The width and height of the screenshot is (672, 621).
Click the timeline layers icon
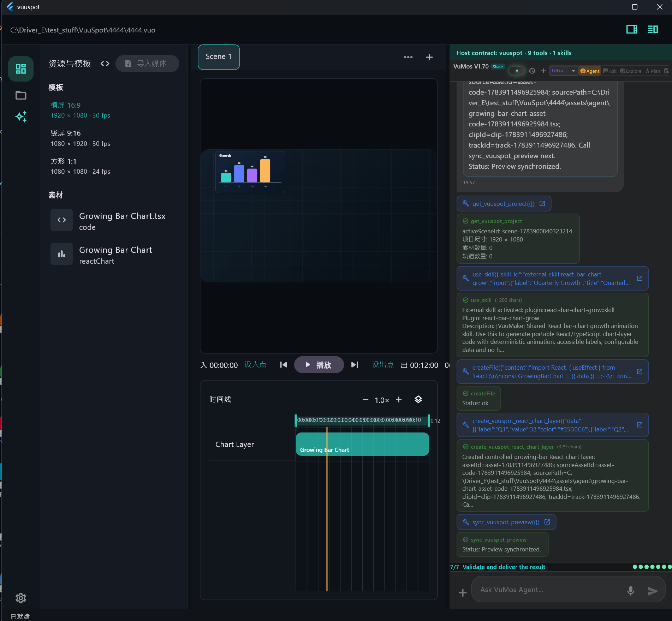click(x=418, y=400)
